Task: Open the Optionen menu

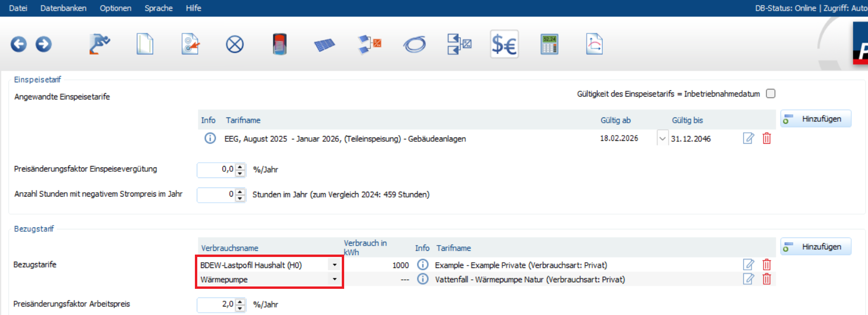Action: pyautogui.click(x=116, y=8)
